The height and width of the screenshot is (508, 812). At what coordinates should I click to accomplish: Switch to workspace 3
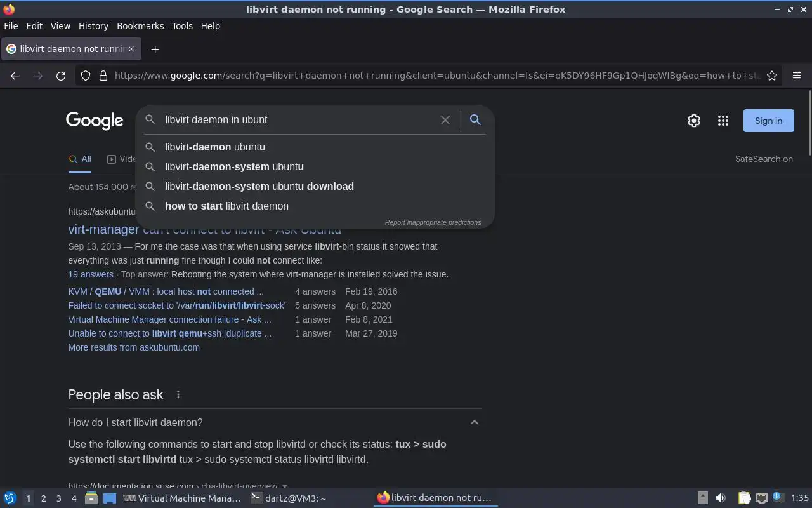point(59,498)
